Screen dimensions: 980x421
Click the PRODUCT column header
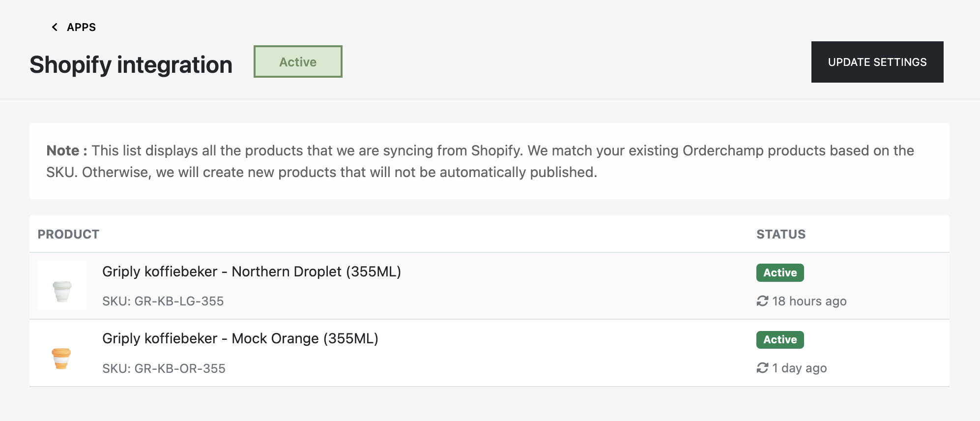tap(68, 234)
